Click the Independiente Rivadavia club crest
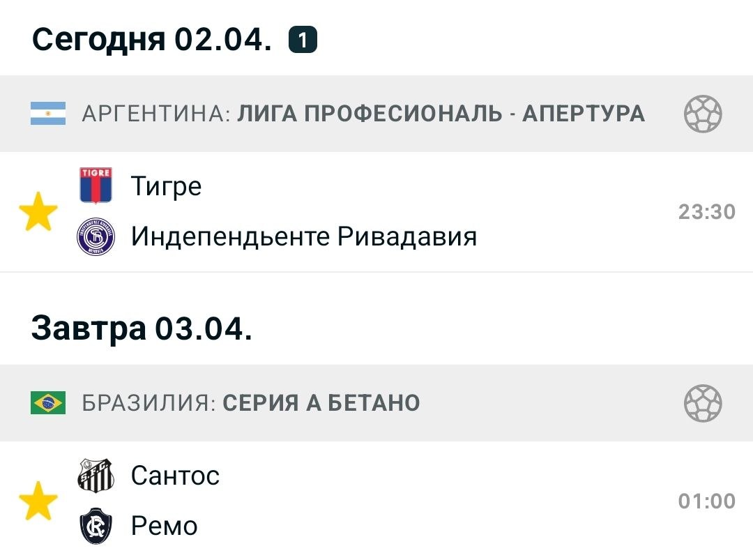This screenshot has width=753, height=560. pos(96,237)
